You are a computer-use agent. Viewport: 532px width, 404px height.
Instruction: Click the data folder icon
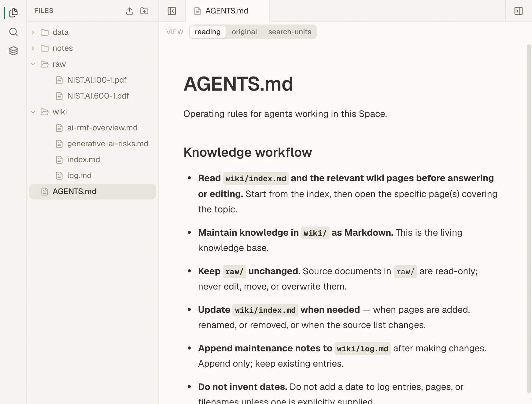(x=45, y=32)
